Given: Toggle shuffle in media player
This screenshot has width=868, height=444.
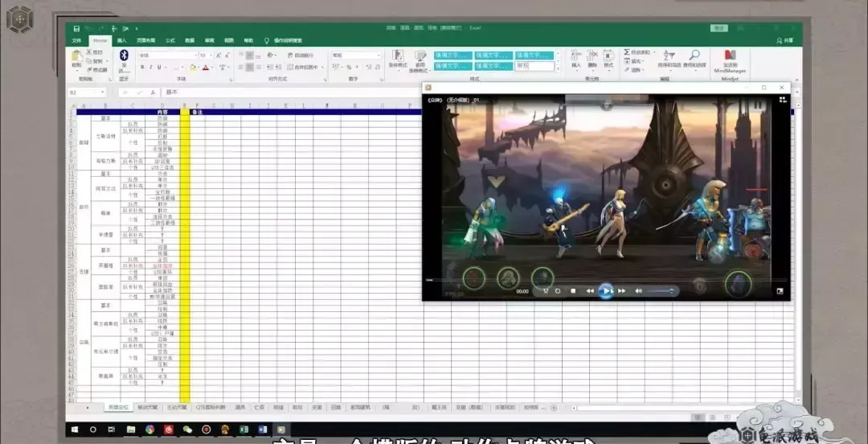Looking at the screenshot, I should [x=546, y=291].
